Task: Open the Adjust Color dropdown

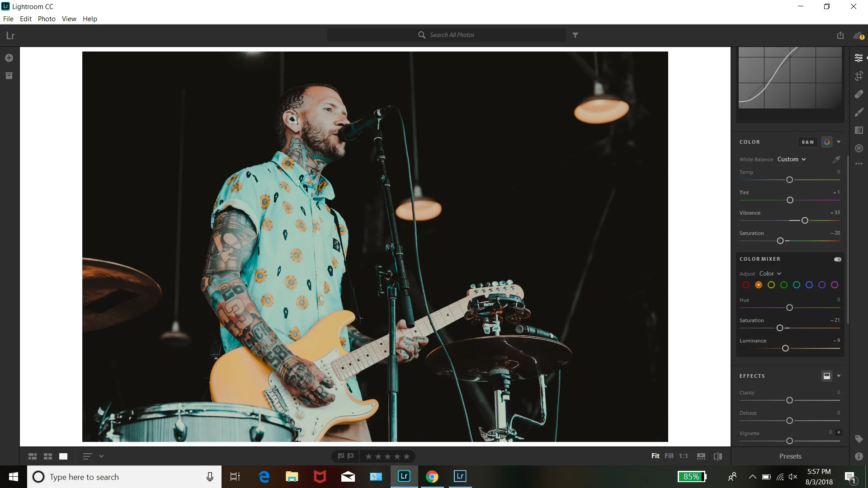Action: (770, 274)
